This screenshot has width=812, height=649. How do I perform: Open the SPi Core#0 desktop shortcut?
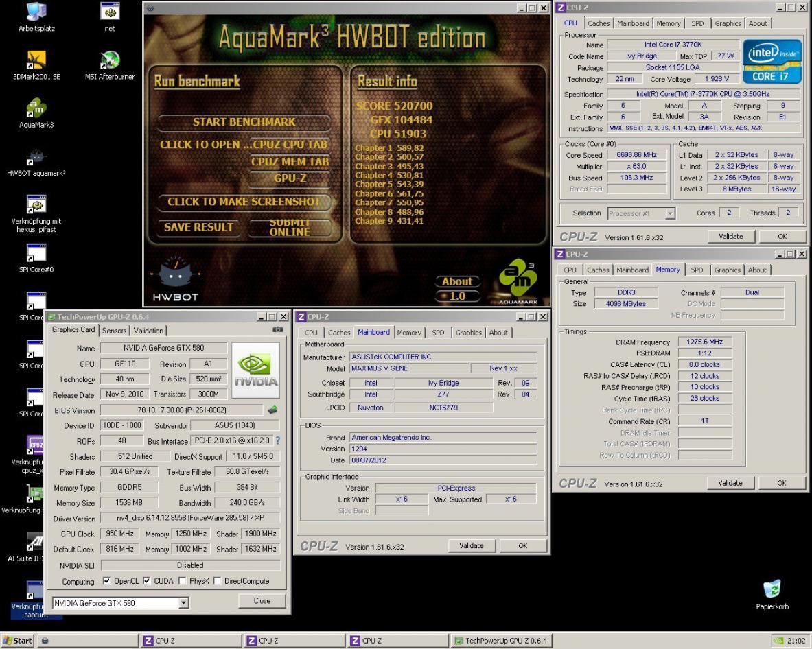(36, 257)
